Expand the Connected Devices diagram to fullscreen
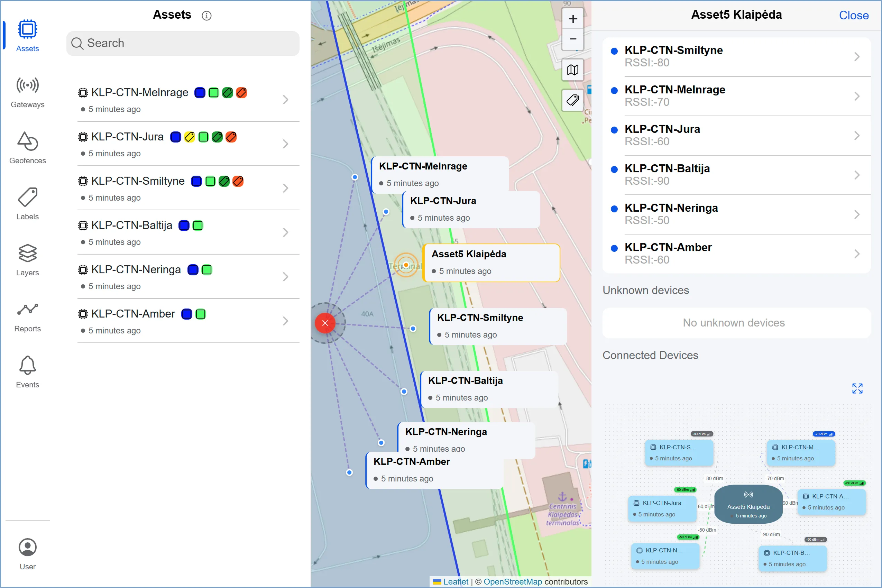Viewport: 882px width, 588px height. (x=858, y=388)
